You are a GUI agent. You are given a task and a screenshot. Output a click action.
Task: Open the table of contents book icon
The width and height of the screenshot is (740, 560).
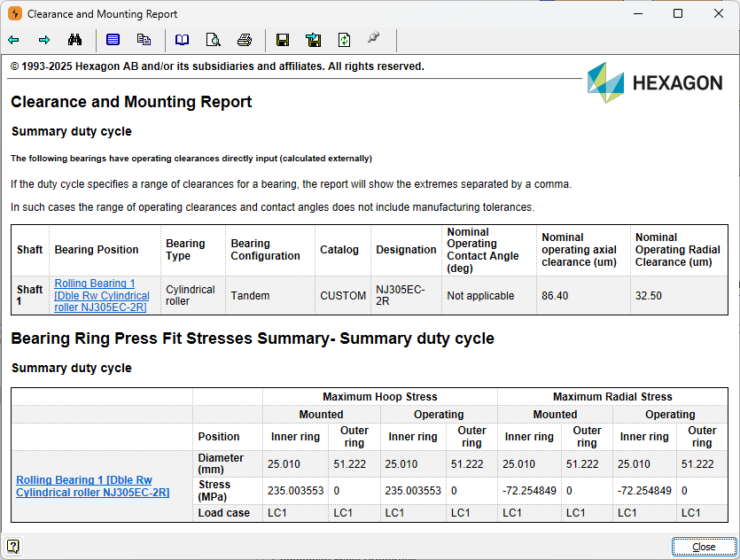click(x=182, y=40)
